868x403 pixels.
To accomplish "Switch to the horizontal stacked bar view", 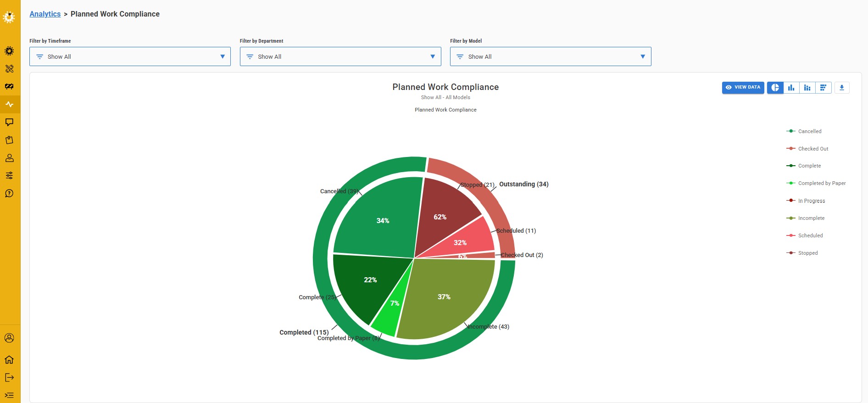I will 823,88.
